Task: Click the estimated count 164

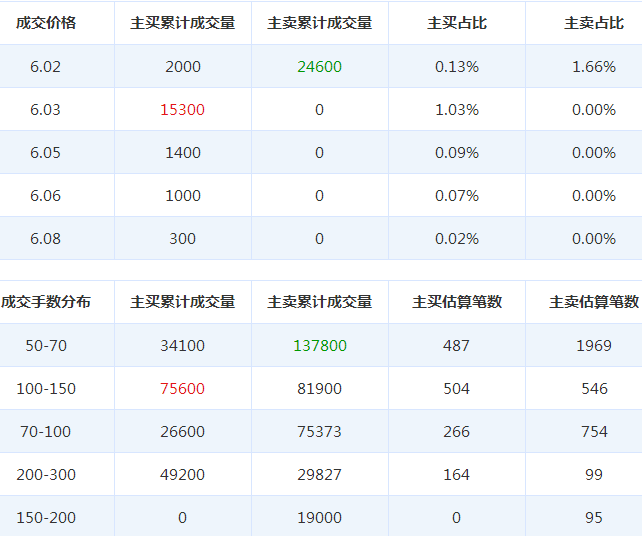Action: [456, 475]
